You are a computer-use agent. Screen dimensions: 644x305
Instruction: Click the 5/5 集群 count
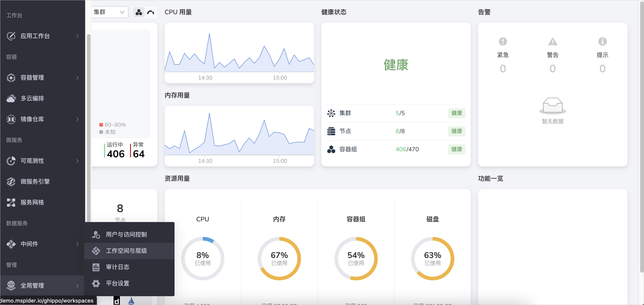coord(400,113)
